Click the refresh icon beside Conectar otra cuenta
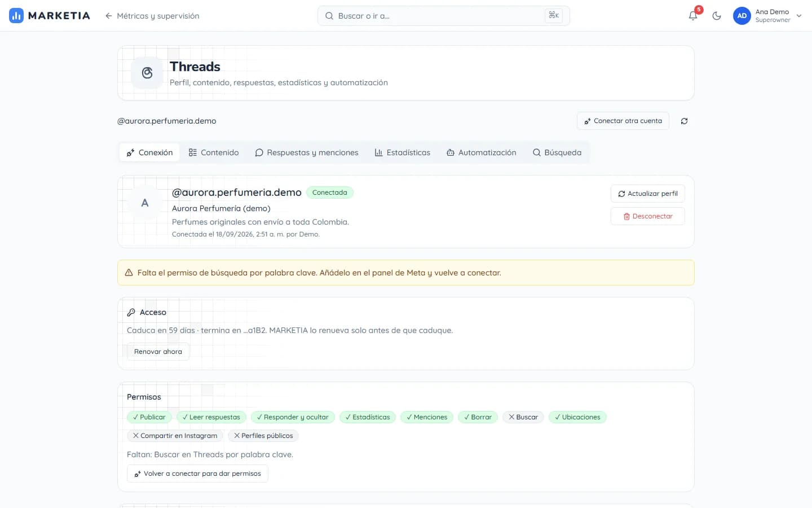 click(x=684, y=121)
